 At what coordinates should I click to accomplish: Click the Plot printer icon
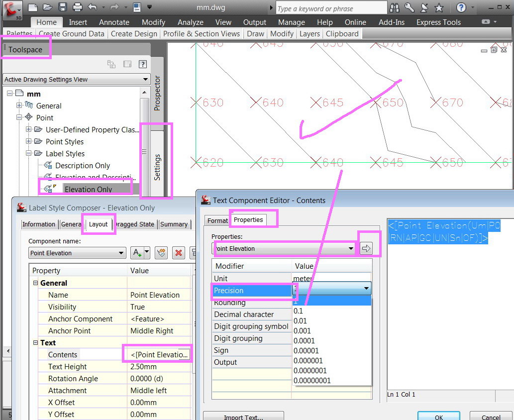(77, 7)
